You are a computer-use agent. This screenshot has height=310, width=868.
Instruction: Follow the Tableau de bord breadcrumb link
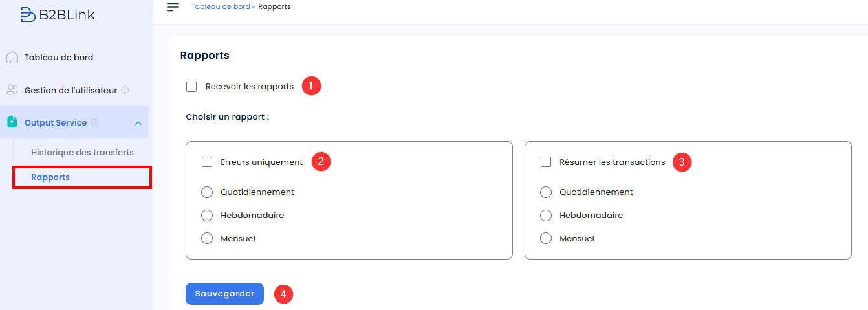point(221,7)
